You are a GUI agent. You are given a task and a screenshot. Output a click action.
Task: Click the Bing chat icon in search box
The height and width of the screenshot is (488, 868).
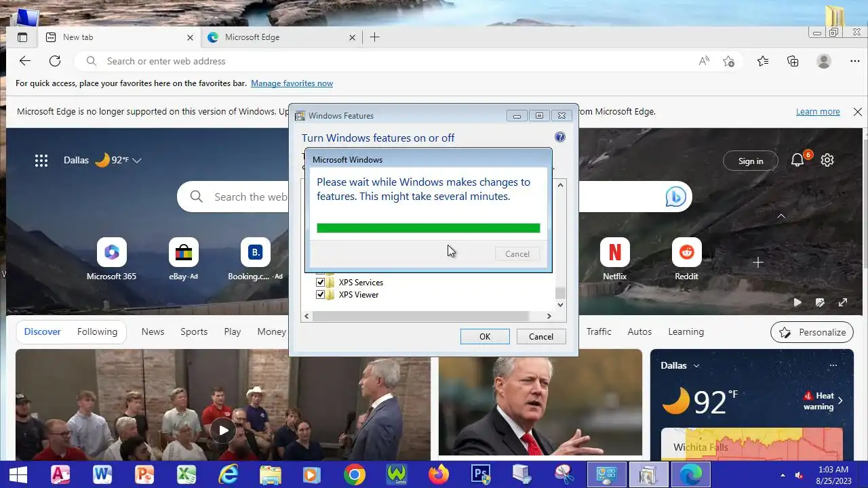(x=675, y=197)
